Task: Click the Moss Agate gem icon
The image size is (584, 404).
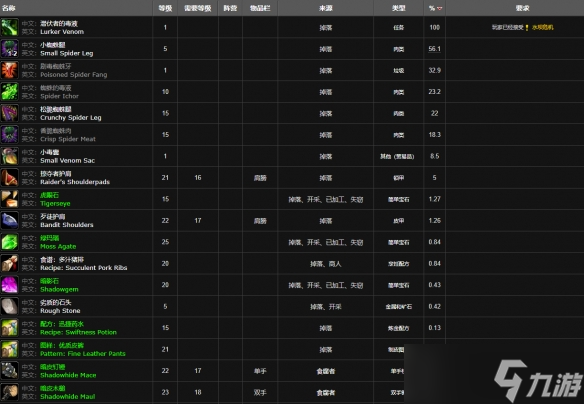Action: click(9, 242)
